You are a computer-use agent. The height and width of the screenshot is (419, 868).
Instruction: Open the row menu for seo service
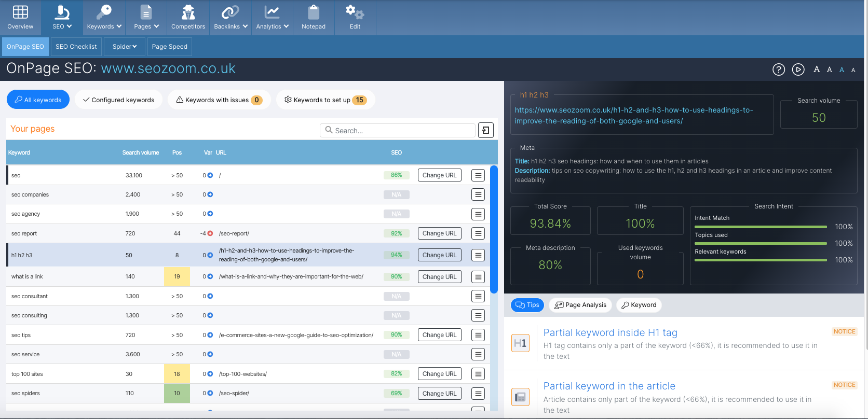tap(478, 354)
